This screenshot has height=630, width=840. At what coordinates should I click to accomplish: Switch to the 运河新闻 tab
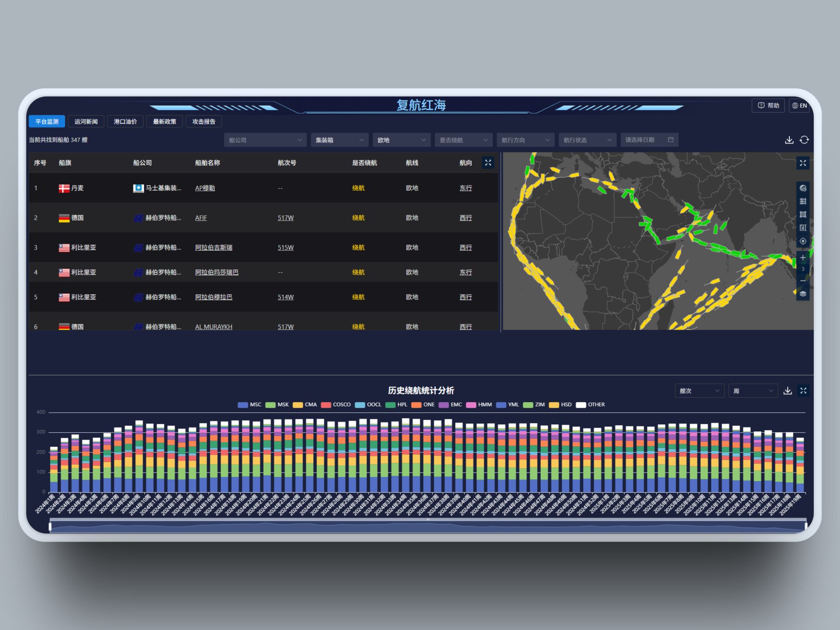coord(86,122)
